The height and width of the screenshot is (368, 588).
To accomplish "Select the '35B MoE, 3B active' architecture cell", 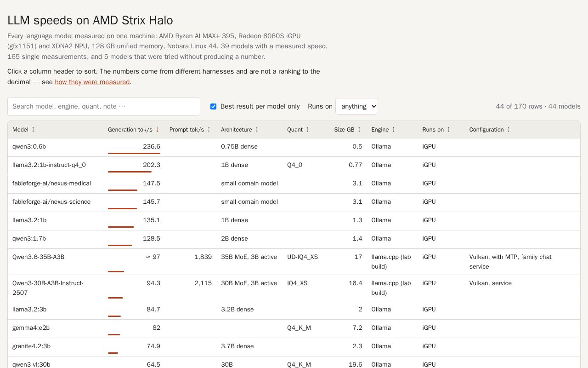I will [x=249, y=257].
